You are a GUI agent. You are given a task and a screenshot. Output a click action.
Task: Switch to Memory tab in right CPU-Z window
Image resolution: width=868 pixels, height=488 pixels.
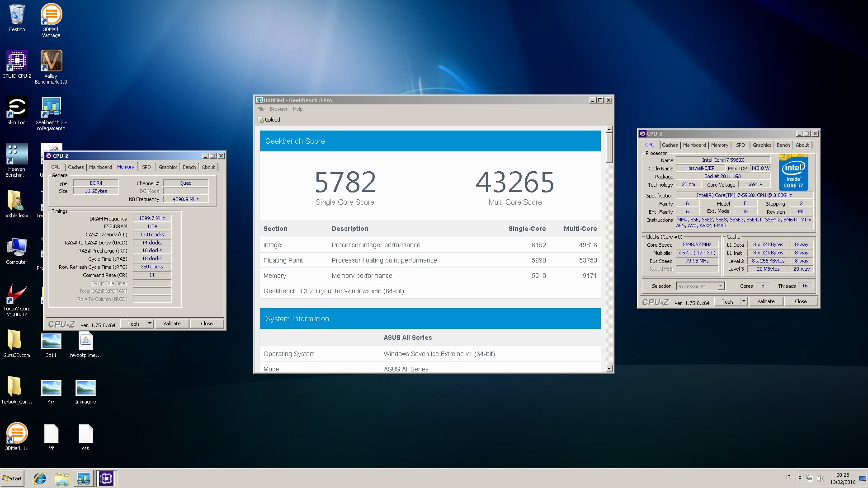(720, 145)
